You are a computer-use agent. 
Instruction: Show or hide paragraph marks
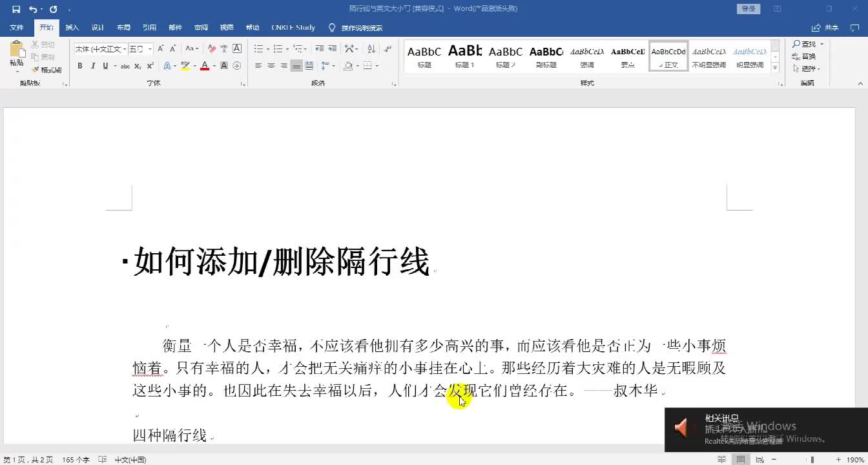coord(387,48)
